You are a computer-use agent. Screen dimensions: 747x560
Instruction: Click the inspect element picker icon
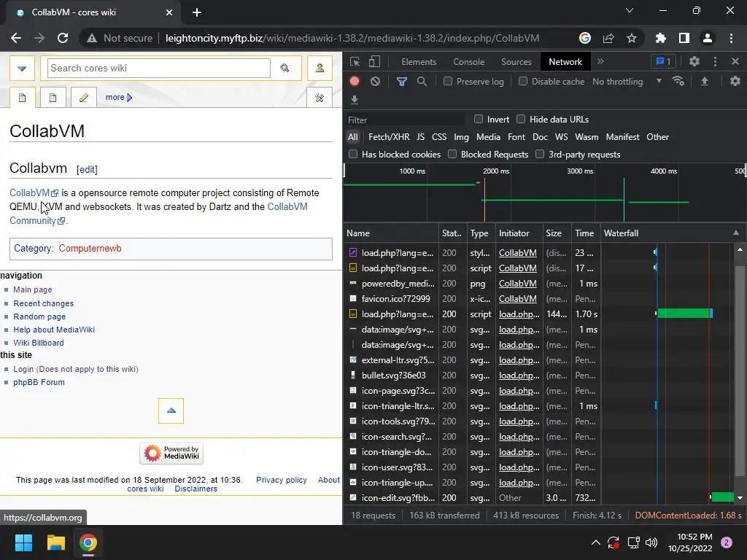[x=355, y=61]
